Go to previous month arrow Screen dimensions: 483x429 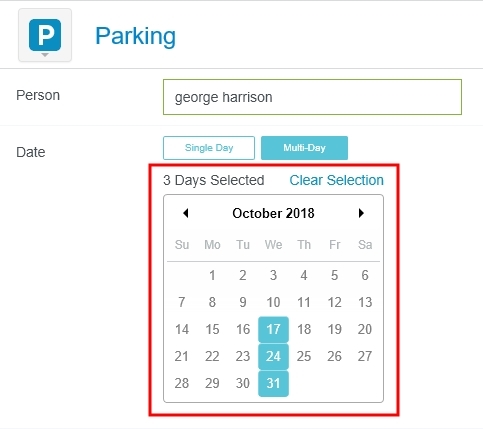click(x=186, y=213)
